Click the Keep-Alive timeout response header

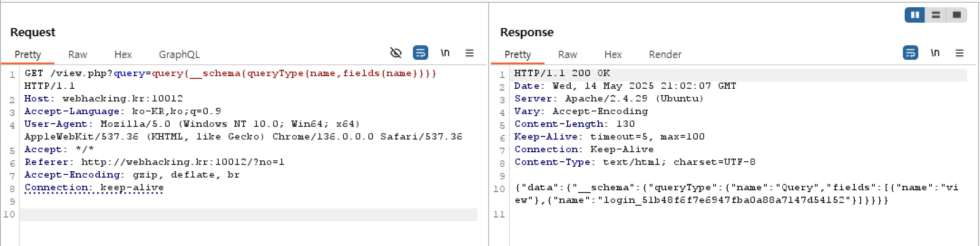(609, 137)
